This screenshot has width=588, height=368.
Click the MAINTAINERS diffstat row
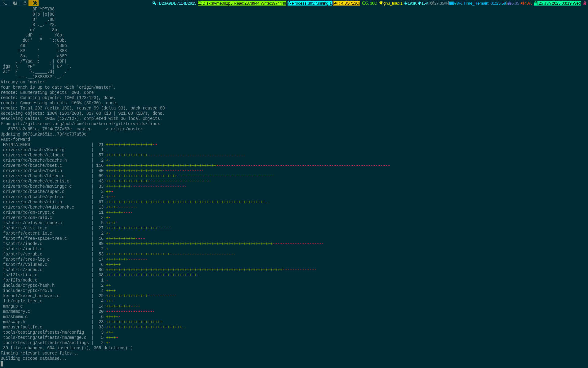point(80,145)
